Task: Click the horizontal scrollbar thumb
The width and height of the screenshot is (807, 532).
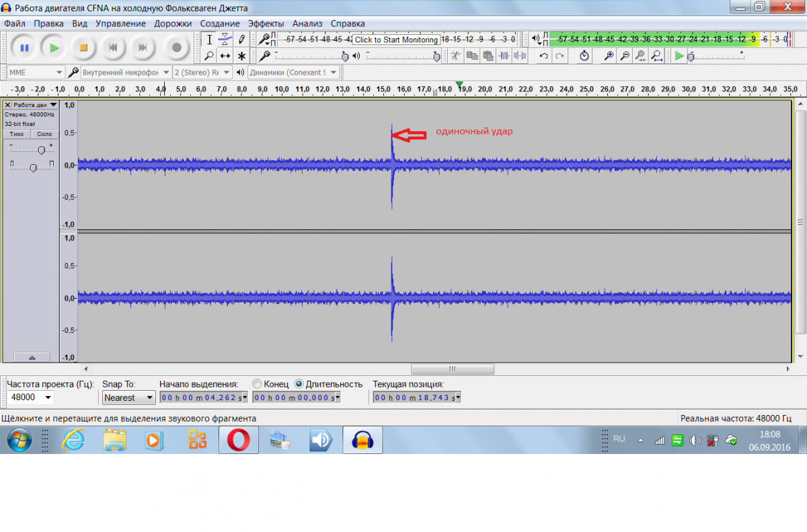Action: pos(453,369)
